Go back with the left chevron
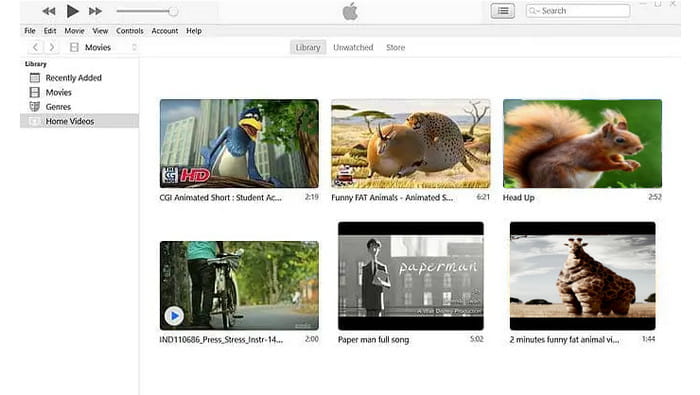This screenshot has height=395, width=700. pyautogui.click(x=35, y=47)
